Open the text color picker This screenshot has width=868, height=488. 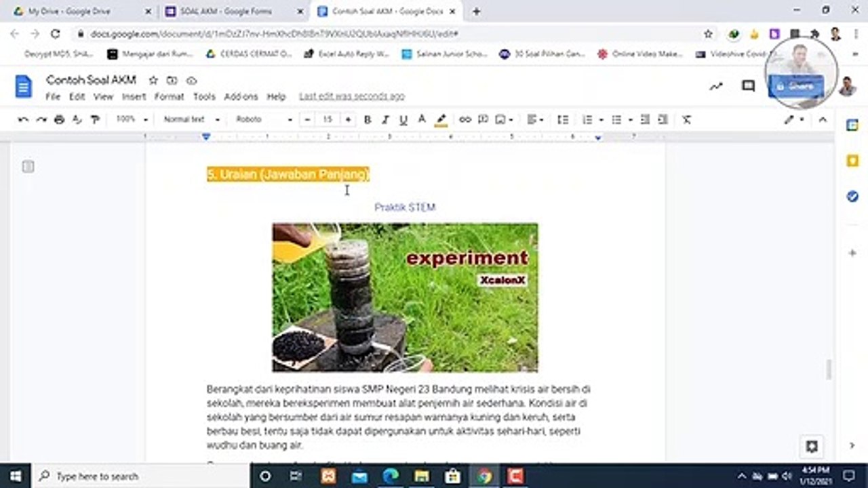tap(422, 119)
